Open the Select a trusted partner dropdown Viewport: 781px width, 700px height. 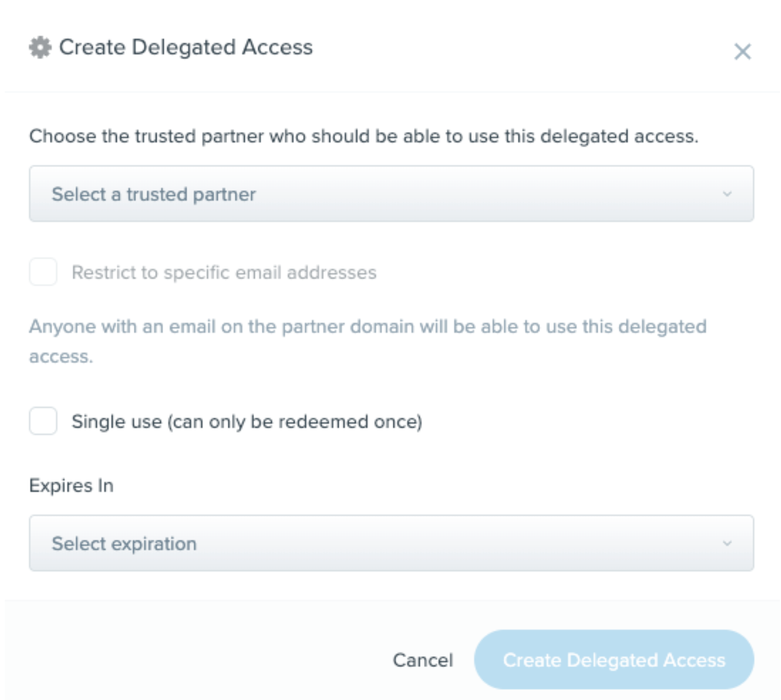pyautogui.click(x=391, y=194)
